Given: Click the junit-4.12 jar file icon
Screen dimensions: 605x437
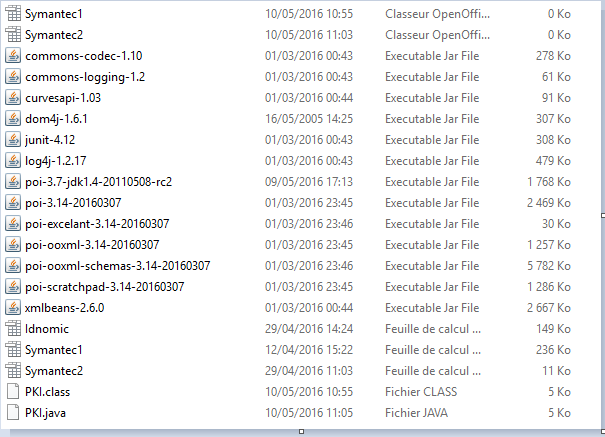Looking at the screenshot, I should coord(13,140).
